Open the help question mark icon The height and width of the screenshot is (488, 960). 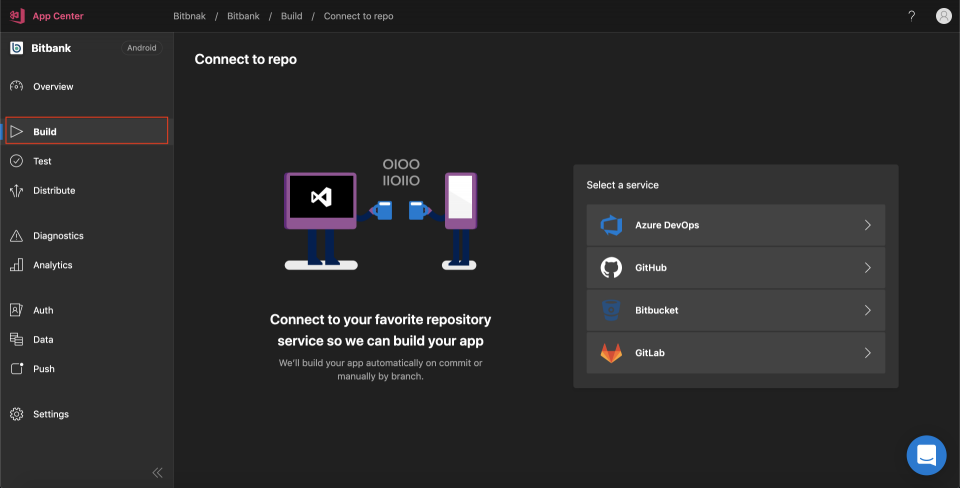tap(912, 16)
